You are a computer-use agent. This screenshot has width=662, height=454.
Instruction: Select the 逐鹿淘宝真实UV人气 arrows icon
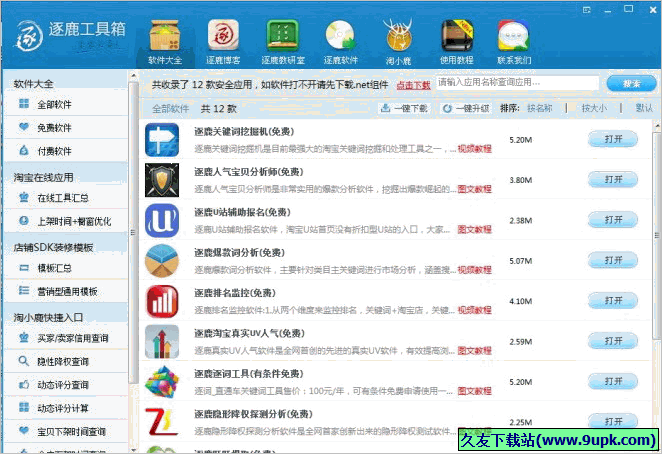tap(162, 342)
